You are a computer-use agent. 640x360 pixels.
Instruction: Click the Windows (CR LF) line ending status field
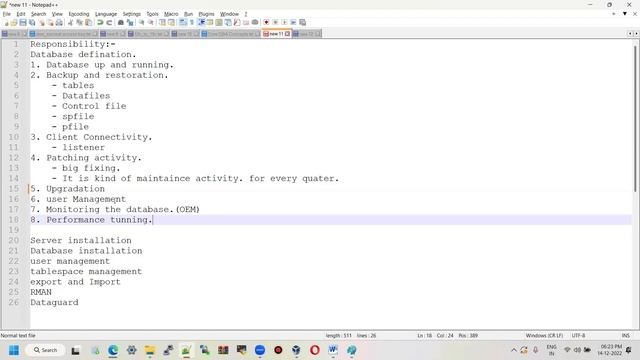pos(544,336)
